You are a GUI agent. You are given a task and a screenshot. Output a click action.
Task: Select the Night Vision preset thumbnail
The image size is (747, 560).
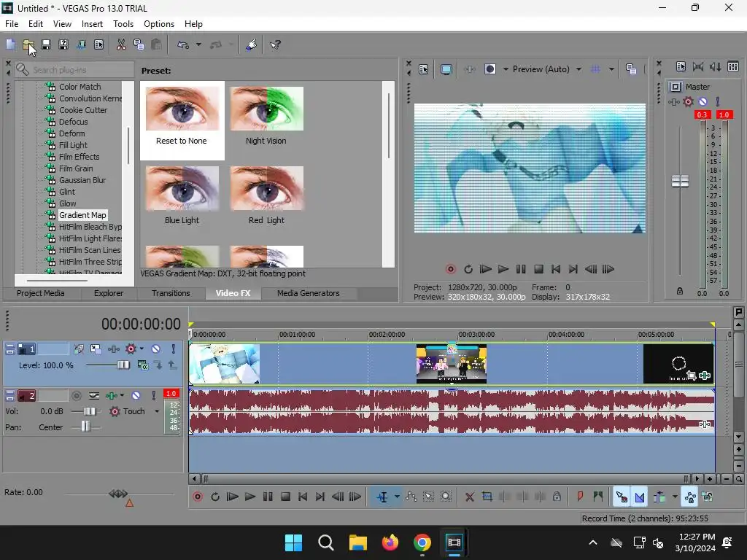(266, 109)
